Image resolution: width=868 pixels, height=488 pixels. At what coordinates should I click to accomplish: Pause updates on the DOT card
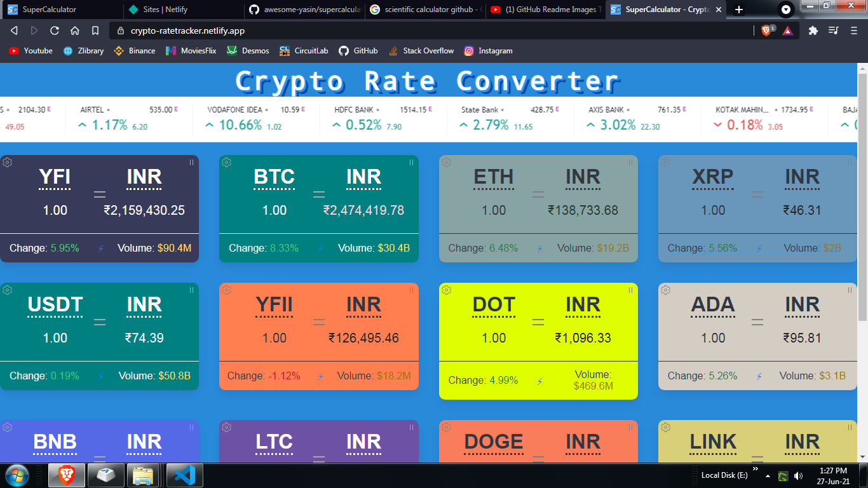tap(630, 290)
